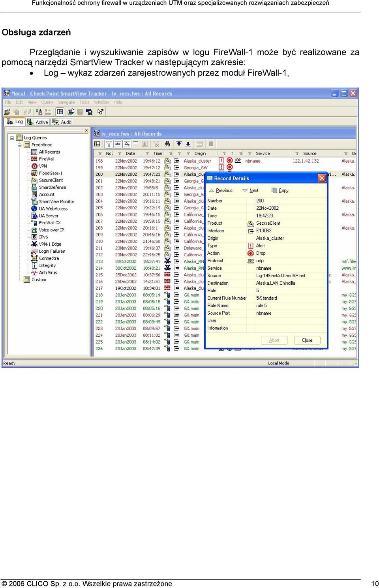Image resolution: width=379 pixels, height=588 pixels.
Task: Select the Custom folder in query tree
Action: (39, 280)
